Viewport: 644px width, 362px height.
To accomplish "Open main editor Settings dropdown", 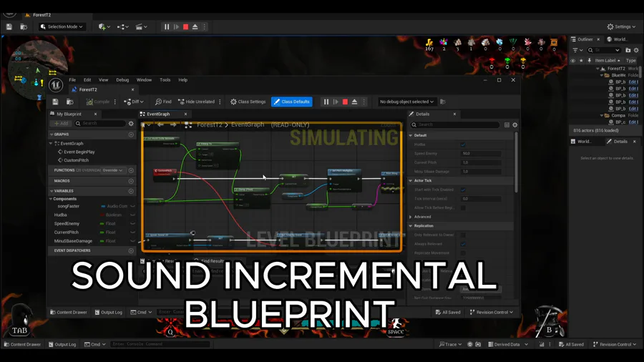I will 621,26.
